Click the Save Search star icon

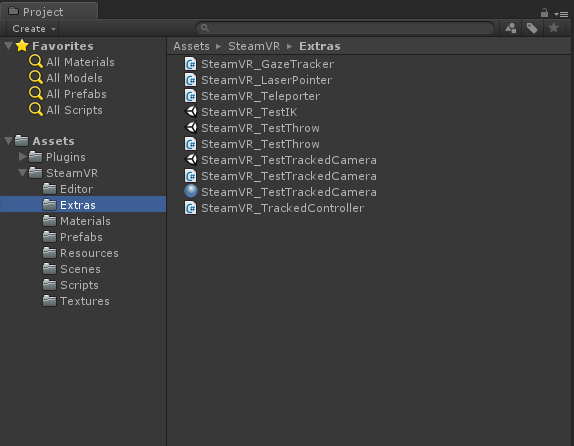(x=554, y=28)
